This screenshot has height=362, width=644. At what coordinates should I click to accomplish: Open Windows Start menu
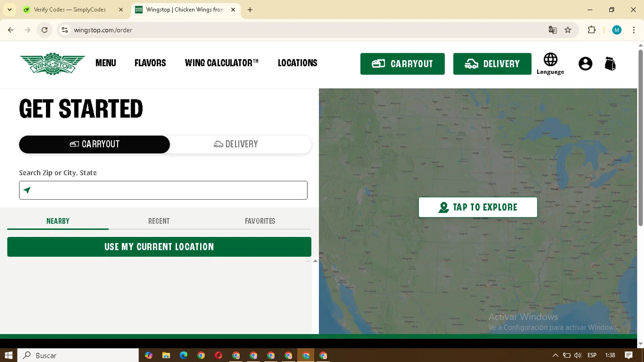pos(9,355)
